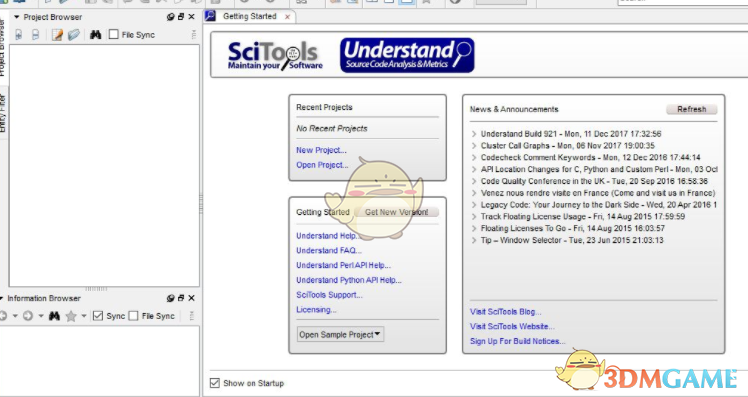Open the forward-history dropdown arrow in Information Browser
748x397 pixels.
coord(41,316)
